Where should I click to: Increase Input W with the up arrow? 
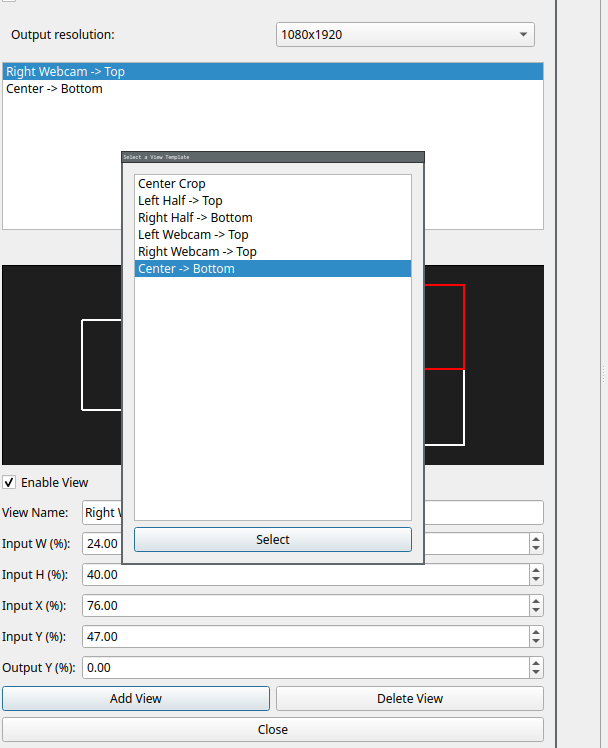tap(536, 539)
